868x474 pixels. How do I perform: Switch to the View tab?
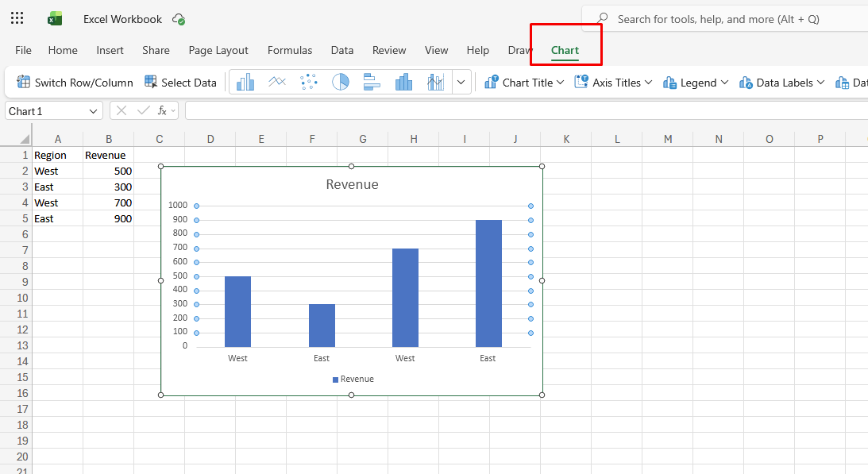[x=436, y=50]
